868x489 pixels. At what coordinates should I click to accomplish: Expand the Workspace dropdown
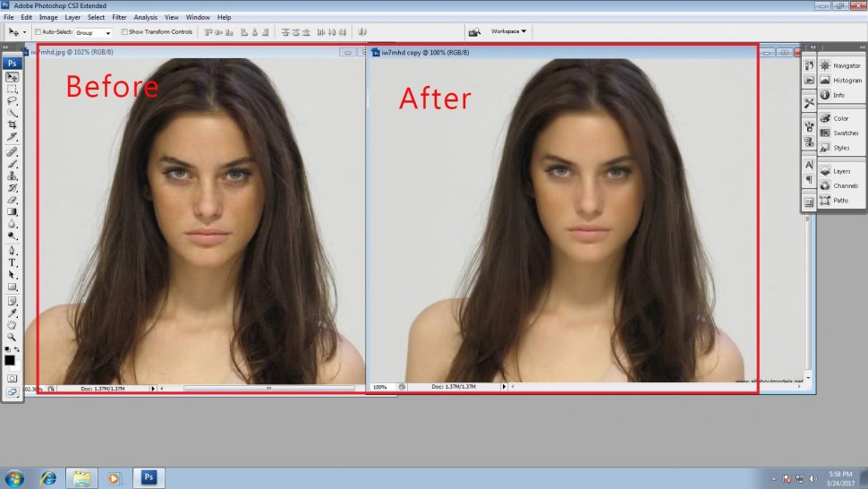click(508, 31)
